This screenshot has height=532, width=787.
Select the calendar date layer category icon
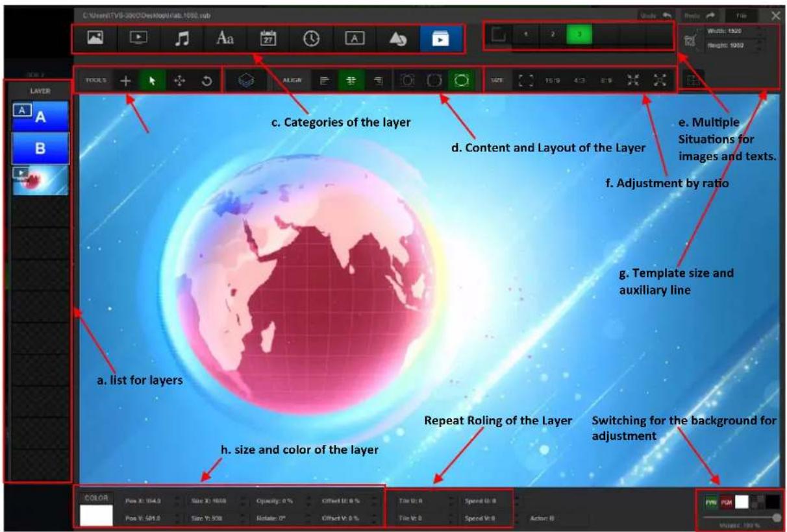coord(268,39)
